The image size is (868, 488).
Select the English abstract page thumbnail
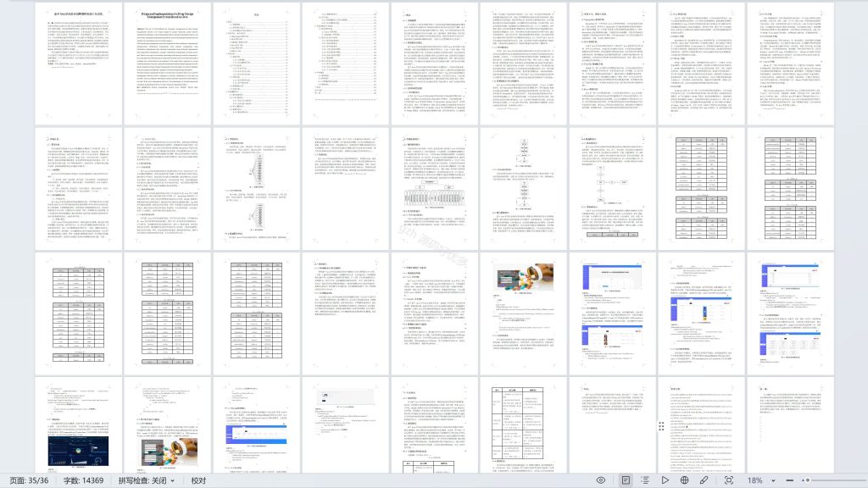pyautogui.click(x=167, y=63)
